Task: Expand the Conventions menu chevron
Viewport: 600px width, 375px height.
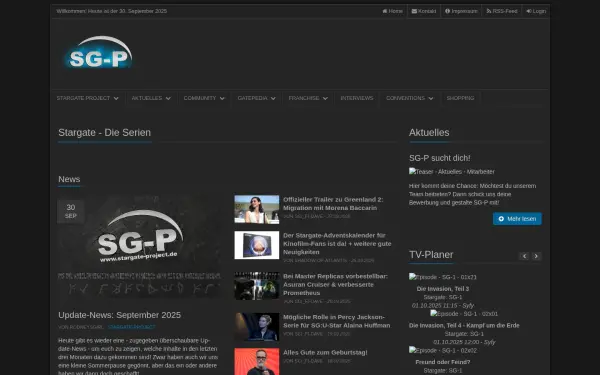Action: pos(431,98)
